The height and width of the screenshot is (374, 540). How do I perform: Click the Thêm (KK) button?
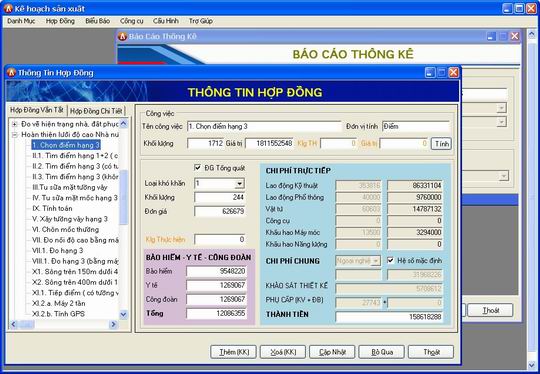(x=233, y=352)
